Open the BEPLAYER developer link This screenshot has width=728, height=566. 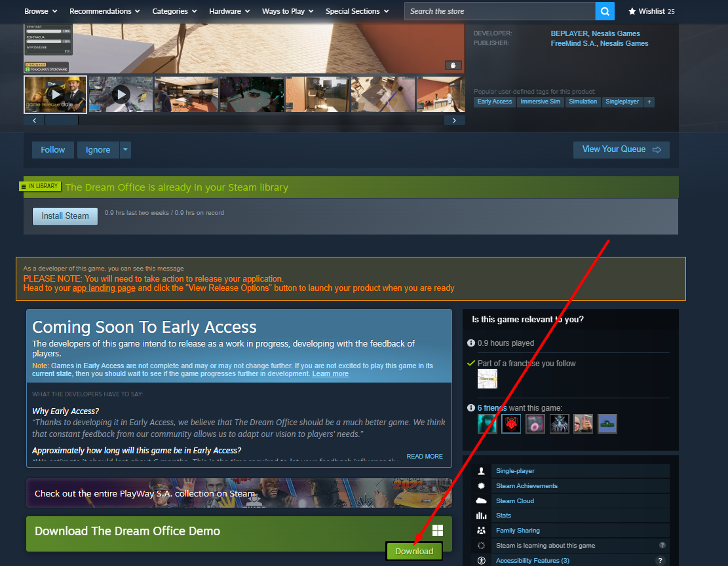point(569,33)
